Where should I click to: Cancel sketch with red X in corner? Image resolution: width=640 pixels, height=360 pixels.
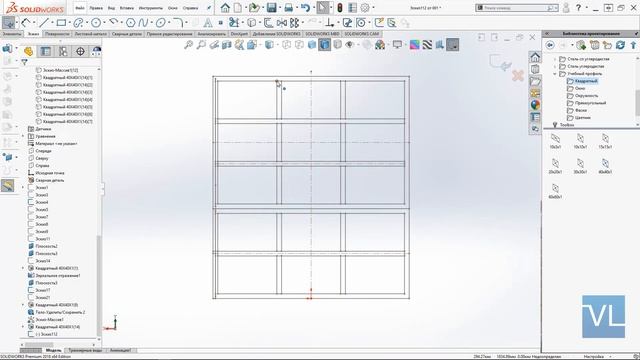518,76
